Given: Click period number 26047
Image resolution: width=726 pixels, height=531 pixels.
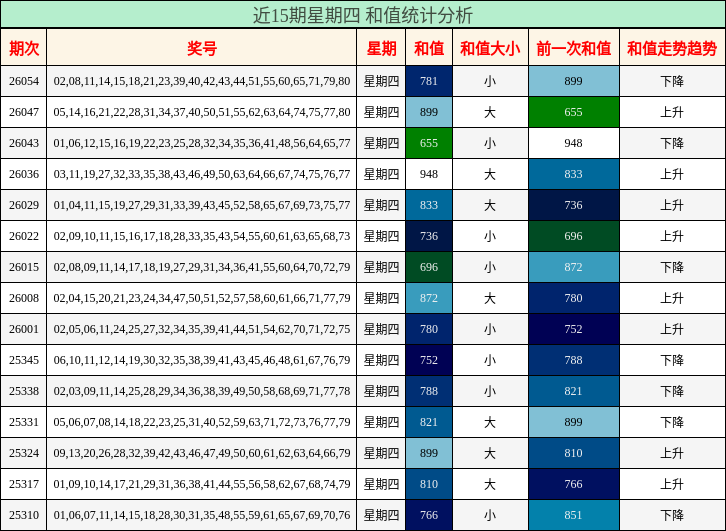Looking at the screenshot, I should tap(24, 112).
